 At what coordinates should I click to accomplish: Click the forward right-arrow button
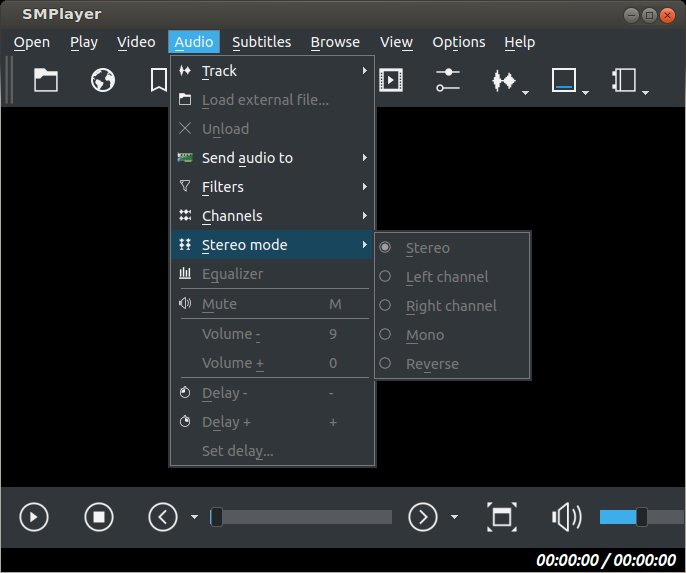pyautogui.click(x=423, y=517)
